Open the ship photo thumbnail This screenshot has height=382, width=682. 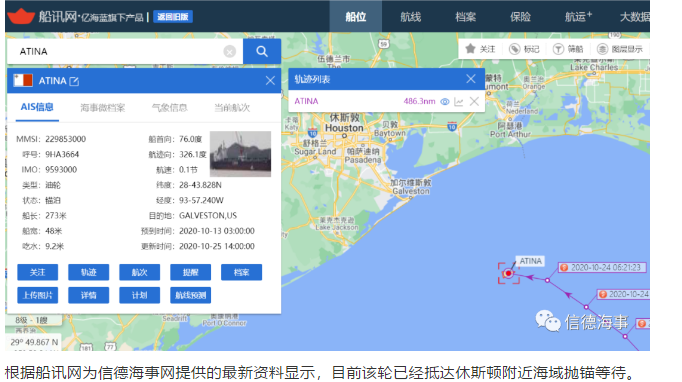(241, 154)
